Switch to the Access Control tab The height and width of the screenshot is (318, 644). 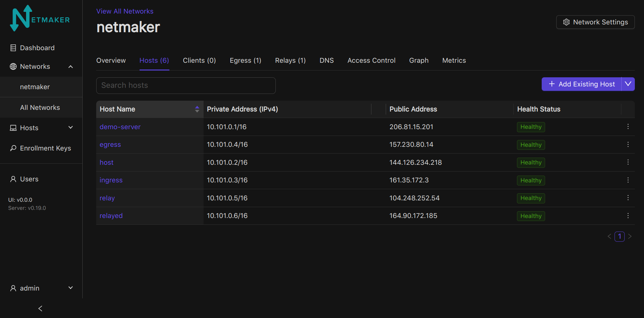(x=371, y=60)
